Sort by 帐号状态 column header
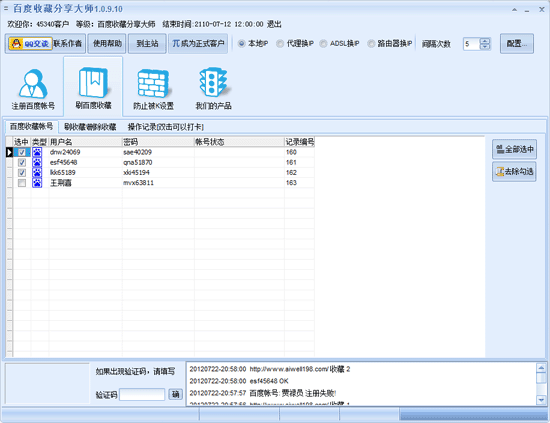 (x=239, y=142)
